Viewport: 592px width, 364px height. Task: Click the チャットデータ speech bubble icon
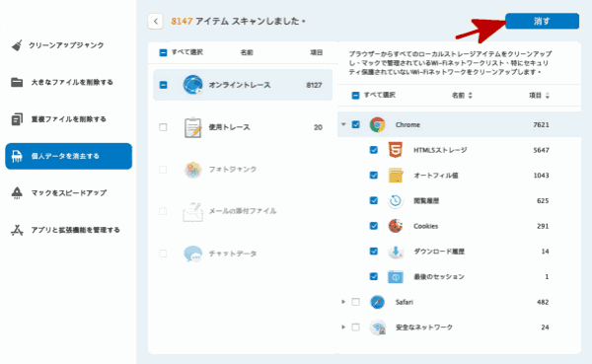193,254
